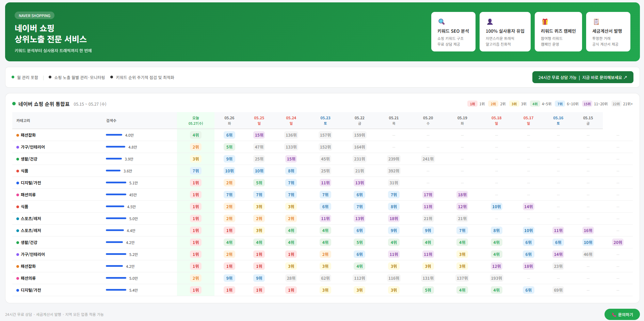Image resolution: width=644 pixels, height=321 pixels.
Task: Open the 키워드 SEO 분석 card title
Action: coord(453,31)
